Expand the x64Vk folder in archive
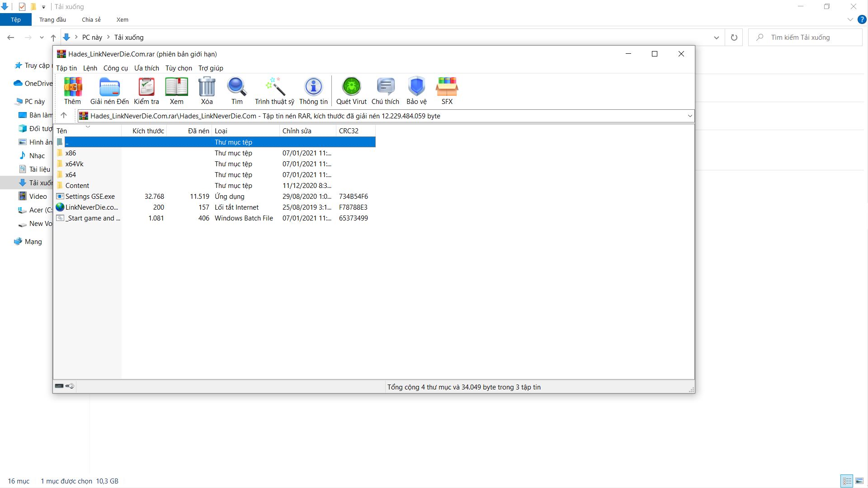The width and height of the screenshot is (868, 488). coord(75,164)
